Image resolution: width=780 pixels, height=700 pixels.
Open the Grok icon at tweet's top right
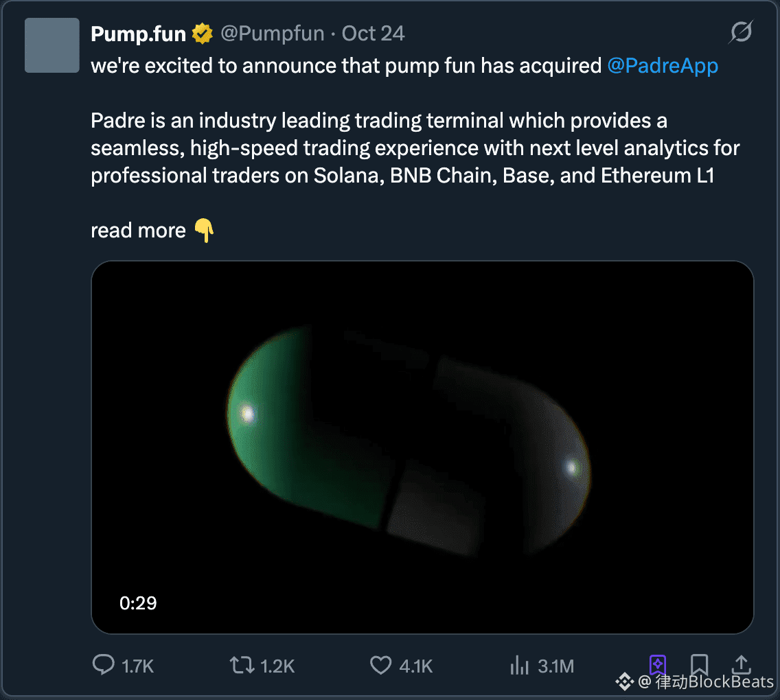pos(741,32)
